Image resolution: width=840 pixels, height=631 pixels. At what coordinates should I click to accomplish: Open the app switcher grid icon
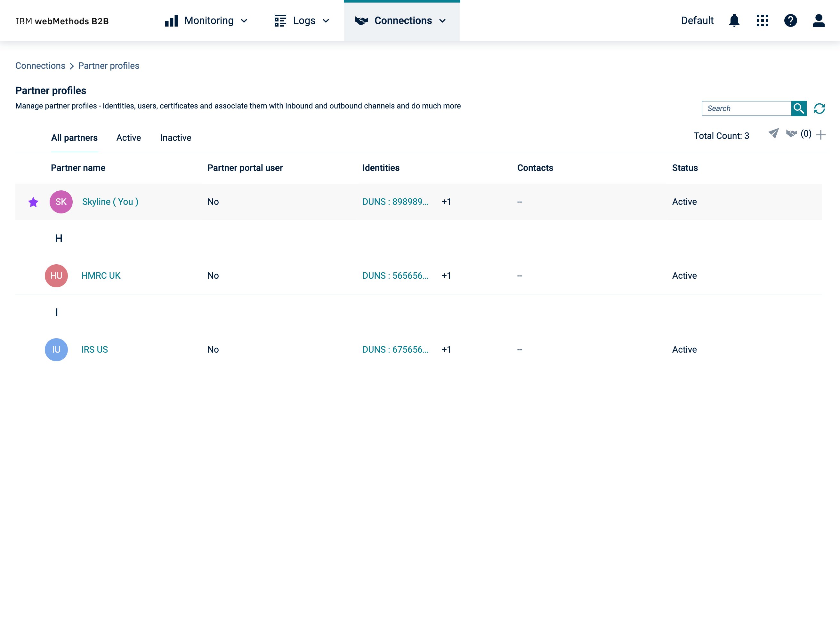[762, 20]
